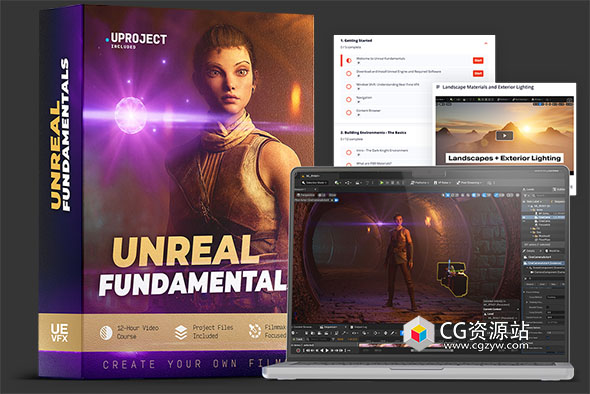Image resolution: width=590 pixels, height=394 pixels.
Task: Open the Blueprints dropdown icon in toolbar
Action: (348, 183)
